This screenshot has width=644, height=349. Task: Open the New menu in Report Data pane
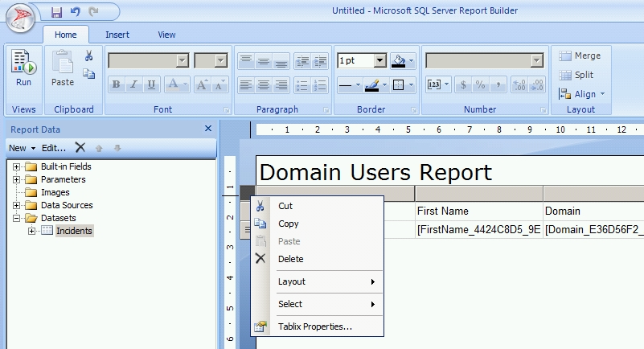pyautogui.click(x=22, y=147)
